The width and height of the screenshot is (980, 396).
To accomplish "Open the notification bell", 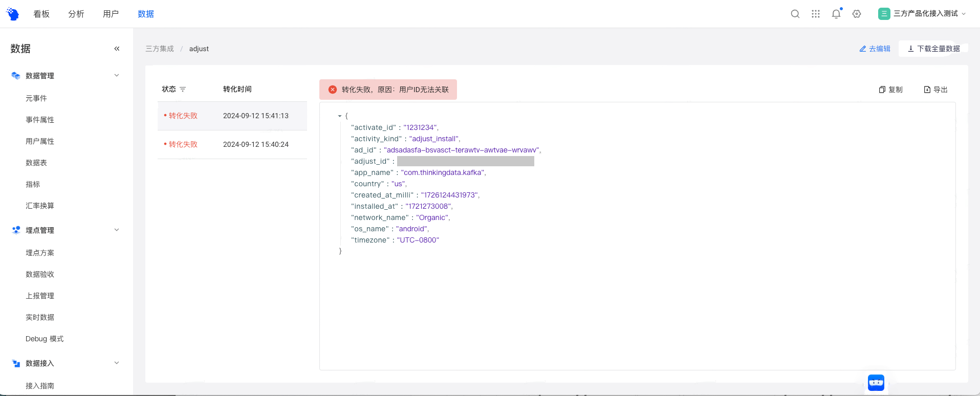I will 836,14.
